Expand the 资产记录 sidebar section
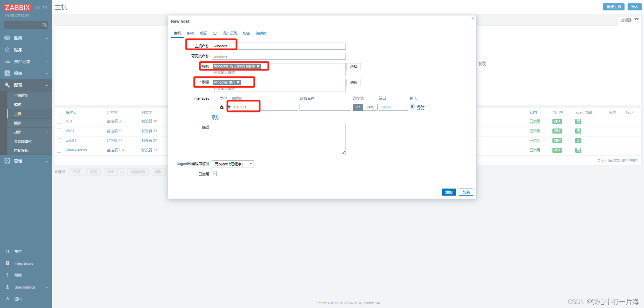The image size is (644, 308). tap(47, 62)
